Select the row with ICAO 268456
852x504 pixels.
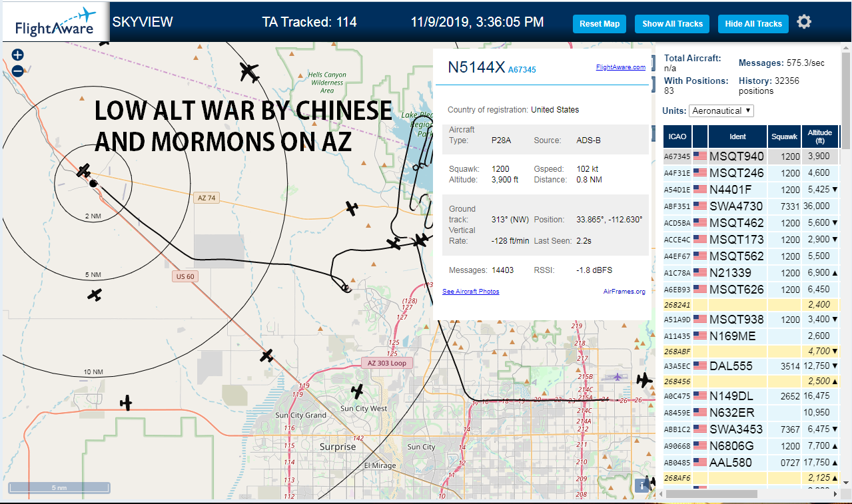click(x=751, y=381)
